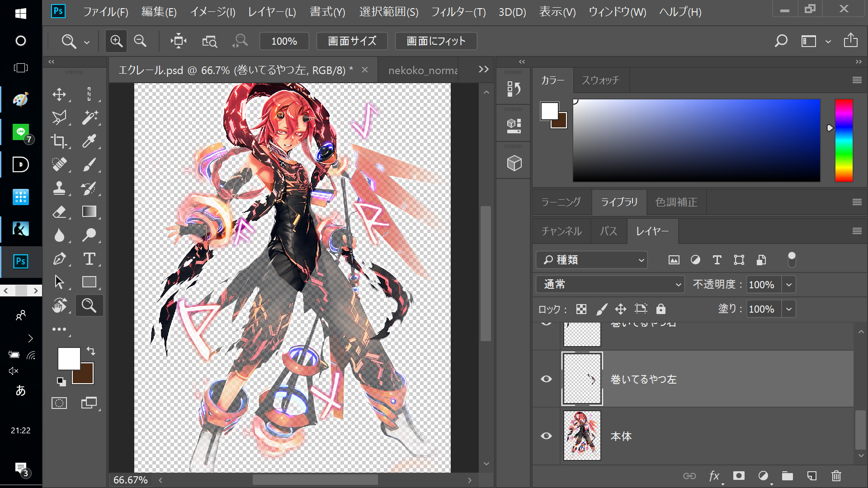Image resolution: width=868 pixels, height=488 pixels.
Task: Toggle lock all padlock icon
Action: (x=661, y=309)
